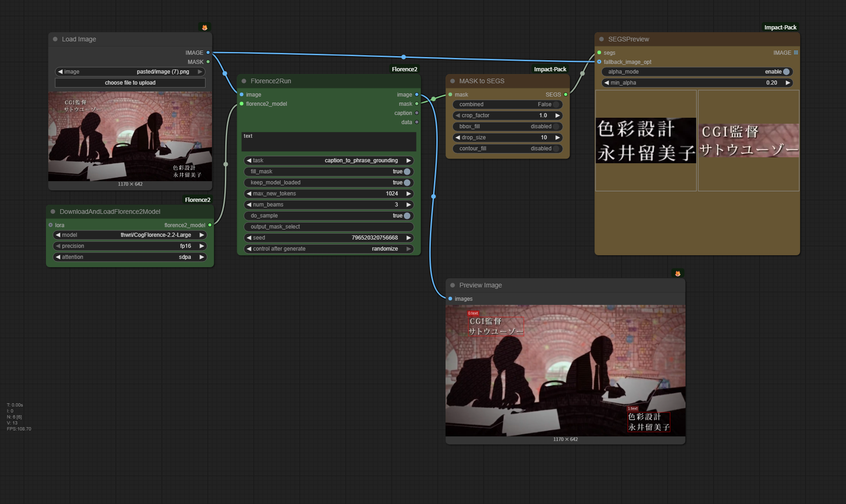Viewport: 846px width, 504px height.
Task: Open control after generate randomize combo
Action: pos(329,249)
